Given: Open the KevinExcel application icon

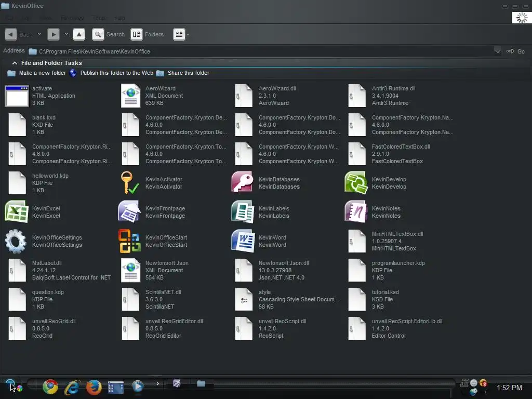Looking at the screenshot, I should click(x=16, y=212).
